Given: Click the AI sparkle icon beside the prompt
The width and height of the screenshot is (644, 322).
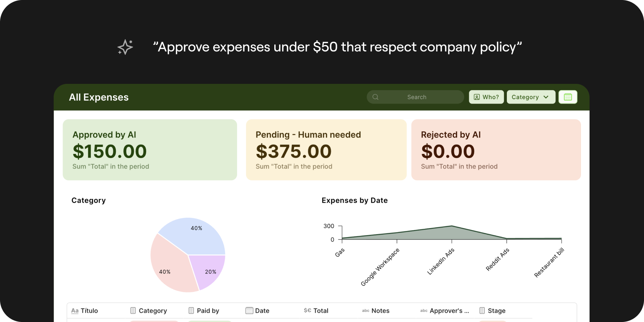Looking at the screenshot, I should click(125, 47).
